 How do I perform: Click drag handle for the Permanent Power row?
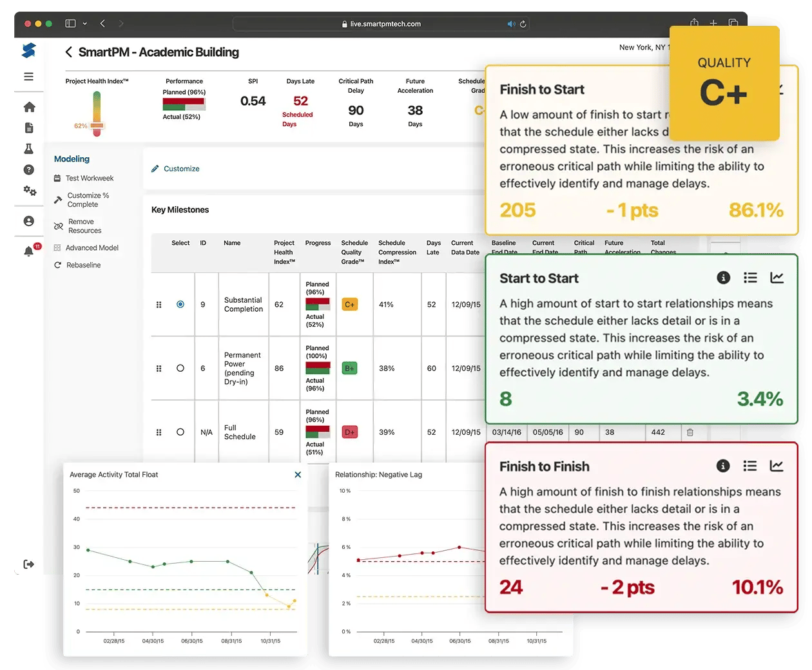pos(159,368)
